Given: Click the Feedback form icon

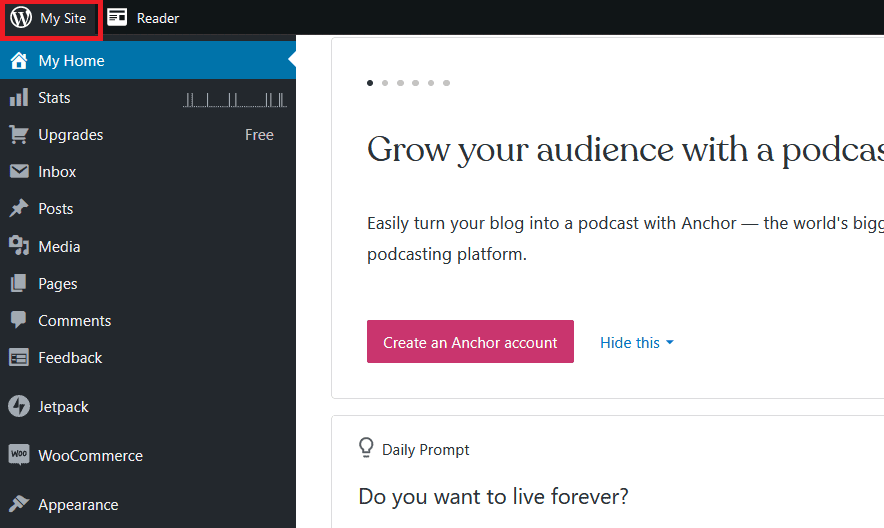Looking at the screenshot, I should [19, 357].
